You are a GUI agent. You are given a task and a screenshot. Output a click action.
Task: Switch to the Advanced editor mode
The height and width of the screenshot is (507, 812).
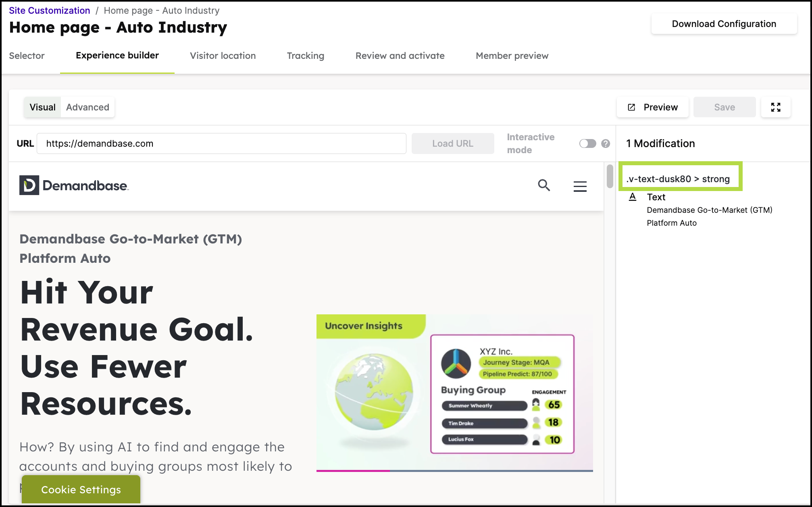(x=87, y=107)
